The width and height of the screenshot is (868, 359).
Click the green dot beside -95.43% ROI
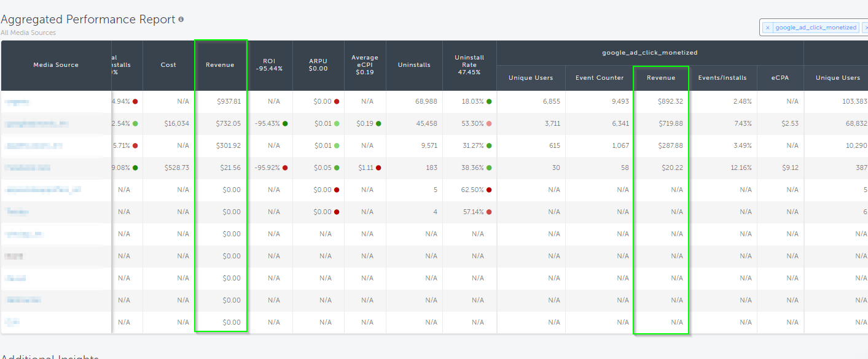(285, 123)
